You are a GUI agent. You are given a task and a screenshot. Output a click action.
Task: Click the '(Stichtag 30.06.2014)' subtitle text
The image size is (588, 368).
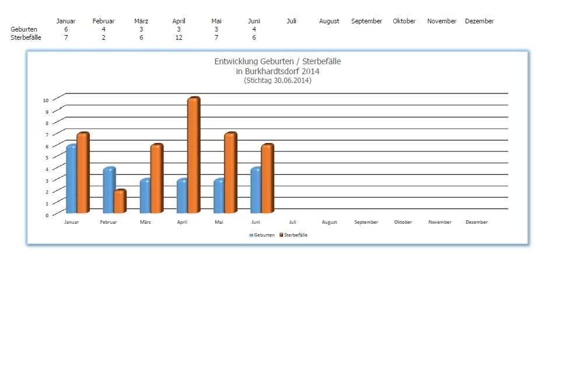[277, 81]
